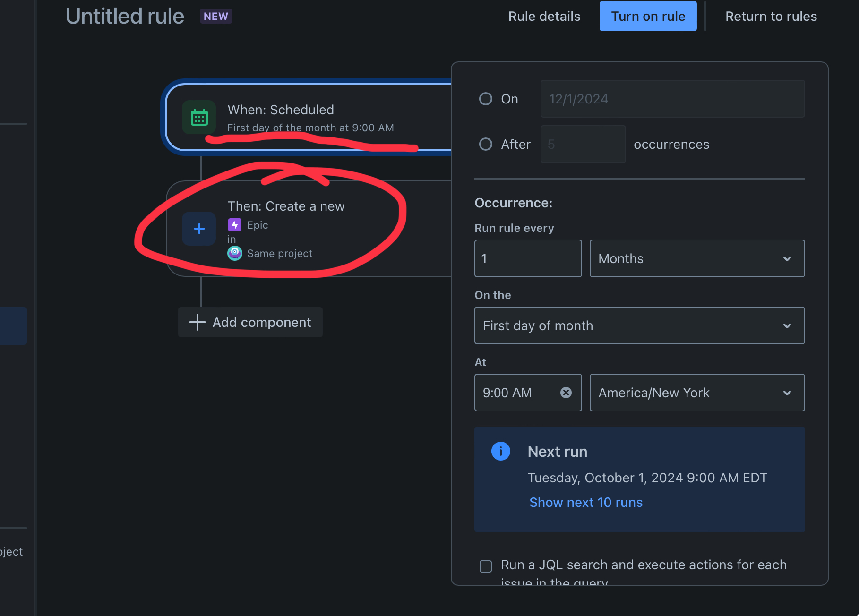Click the Same project avatar icon
The width and height of the screenshot is (859, 616).
(x=235, y=253)
